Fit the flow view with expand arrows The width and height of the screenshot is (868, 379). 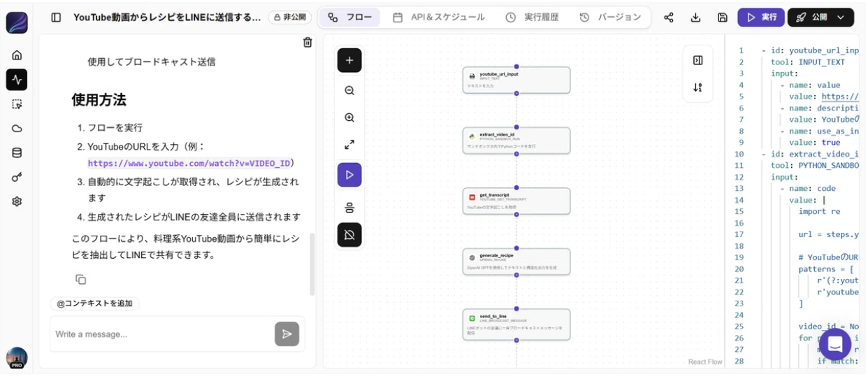click(x=349, y=145)
